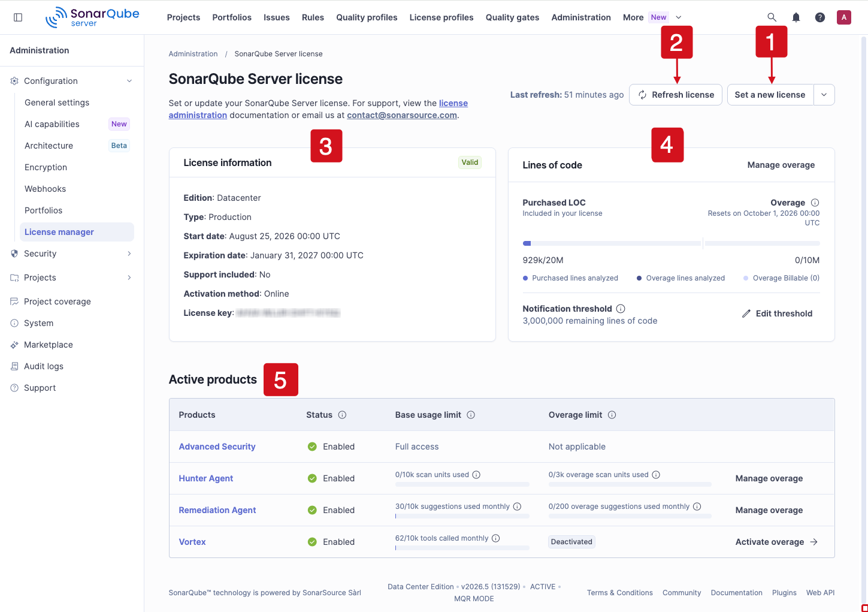Viewport: 868px width, 612px height.
Task: Click Manage overage in Lines of code card
Action: [781, 165]
